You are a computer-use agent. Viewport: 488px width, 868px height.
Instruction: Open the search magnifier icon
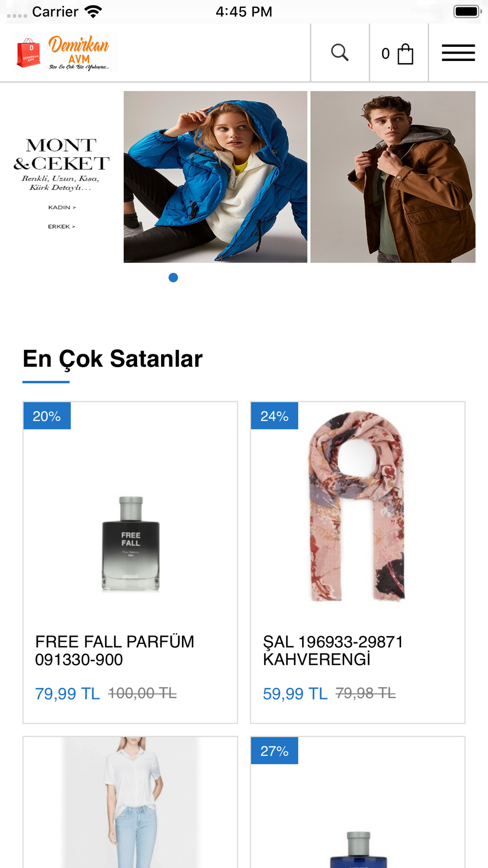click(340, 52)
